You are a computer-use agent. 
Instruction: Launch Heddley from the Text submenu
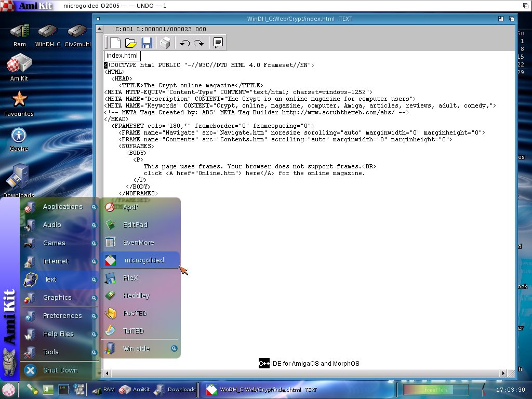(x=140, y=296)
